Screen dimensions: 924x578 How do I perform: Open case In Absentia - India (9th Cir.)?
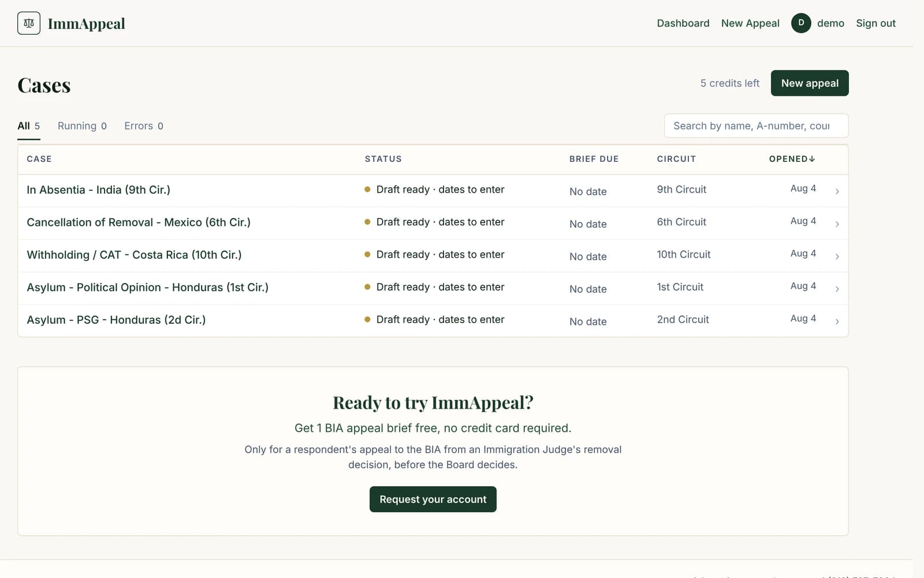(x=98, y=190)
